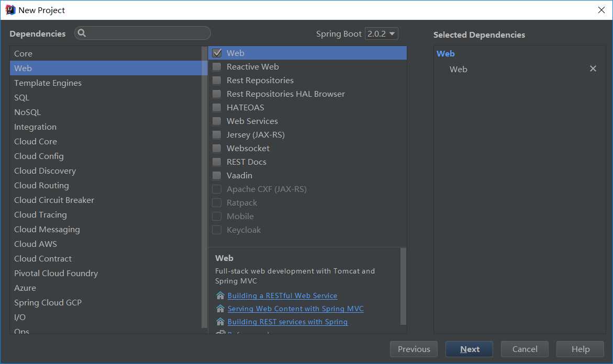Open Pivotal Cloud Foundry category
Image resolution: width=613 pixels, height=364 pixels.
click(106, 273)
